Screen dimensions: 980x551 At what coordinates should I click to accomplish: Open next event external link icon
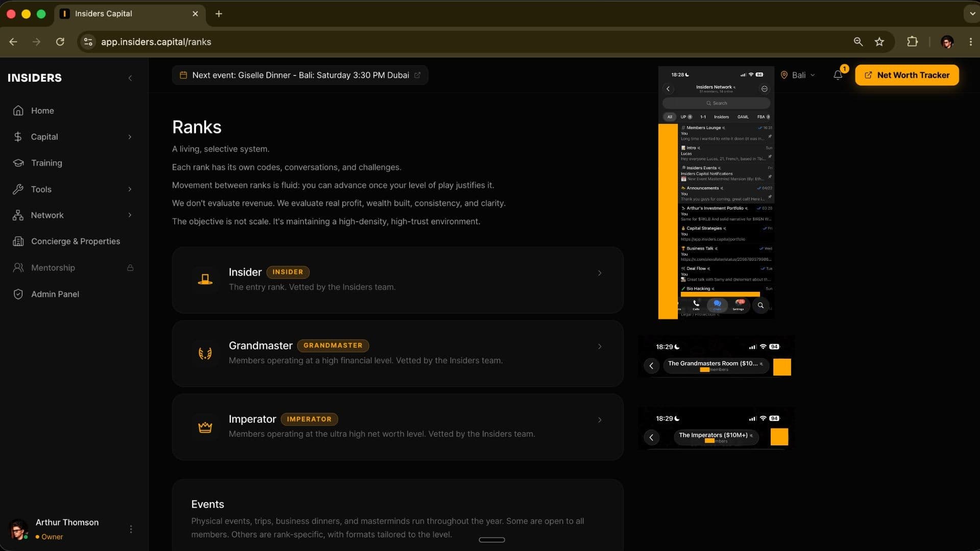point(418,75)
